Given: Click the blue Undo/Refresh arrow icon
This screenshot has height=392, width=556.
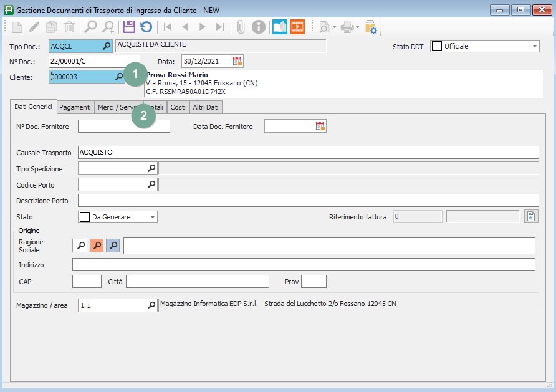Looking at the screenshot, I should coord(146,27).
